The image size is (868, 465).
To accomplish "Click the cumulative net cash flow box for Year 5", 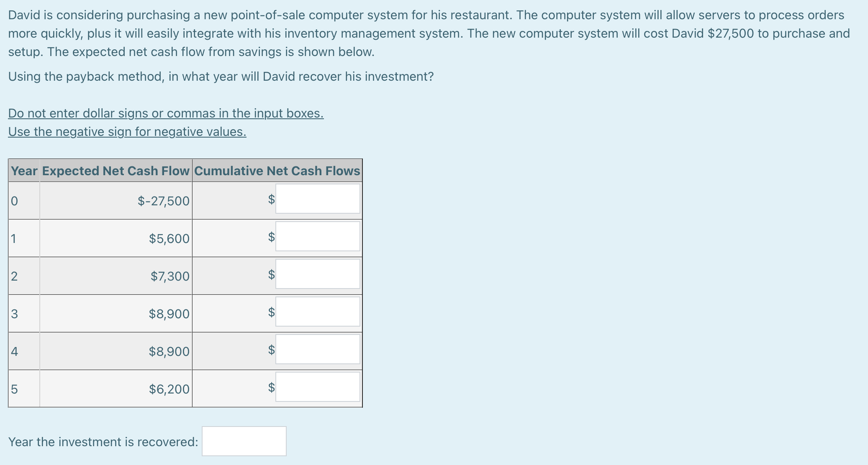I will coord(317,387).
